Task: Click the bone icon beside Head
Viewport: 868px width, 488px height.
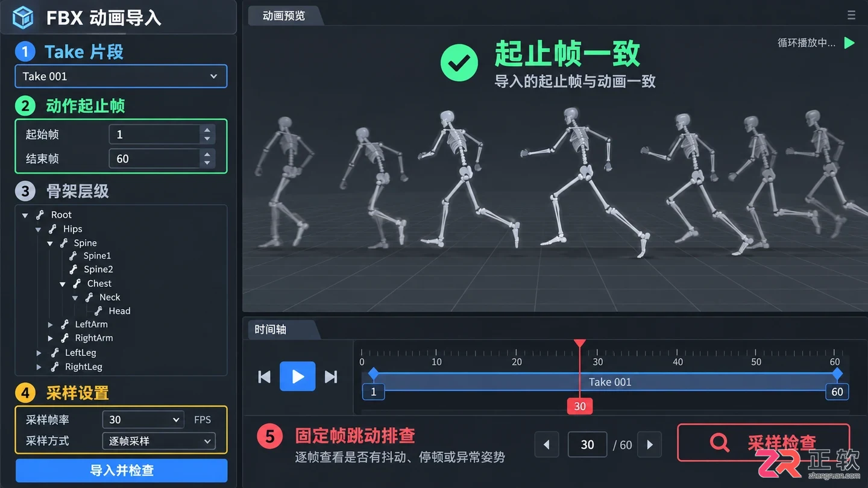Action: click(x=98, y=311)
